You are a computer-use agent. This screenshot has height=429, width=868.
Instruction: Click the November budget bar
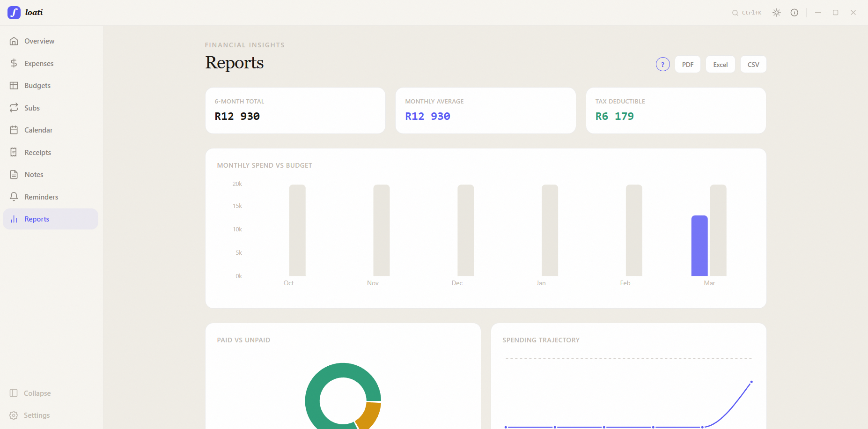382,230
